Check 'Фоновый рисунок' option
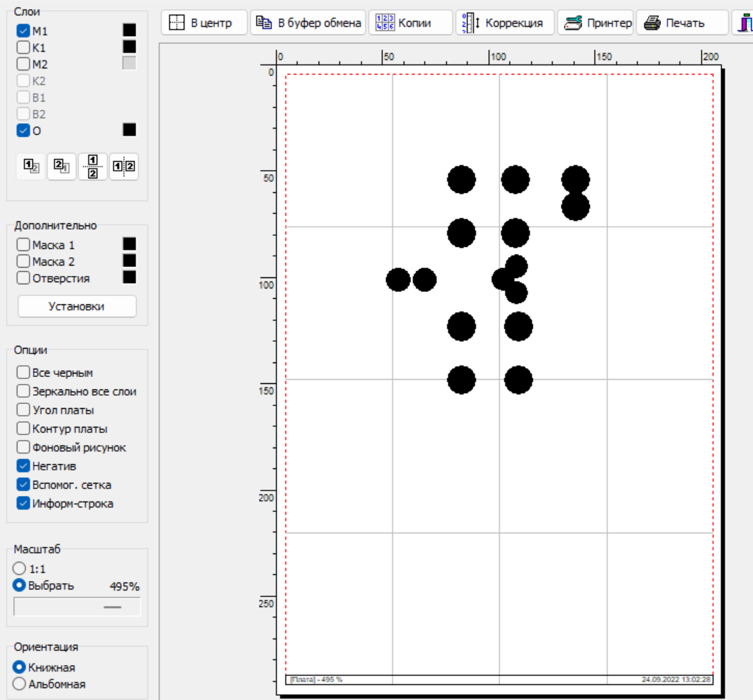The image size is (753, 700). (23, 448)
